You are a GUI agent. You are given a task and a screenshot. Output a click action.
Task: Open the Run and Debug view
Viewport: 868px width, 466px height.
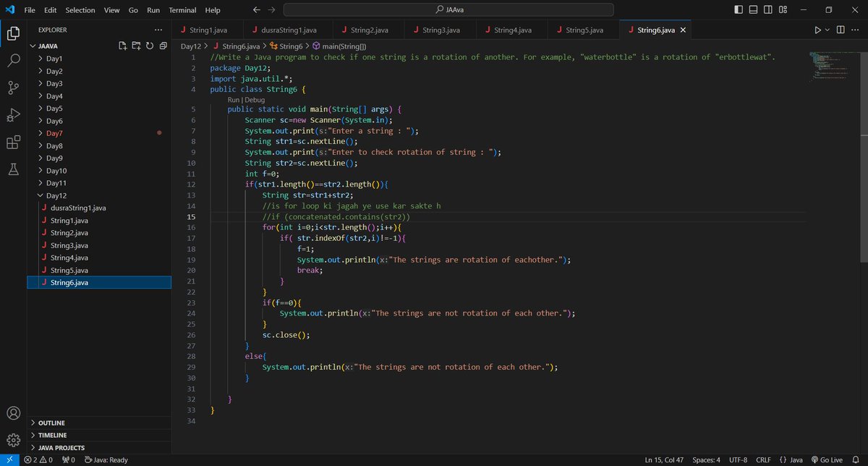[x=13, y=114]
